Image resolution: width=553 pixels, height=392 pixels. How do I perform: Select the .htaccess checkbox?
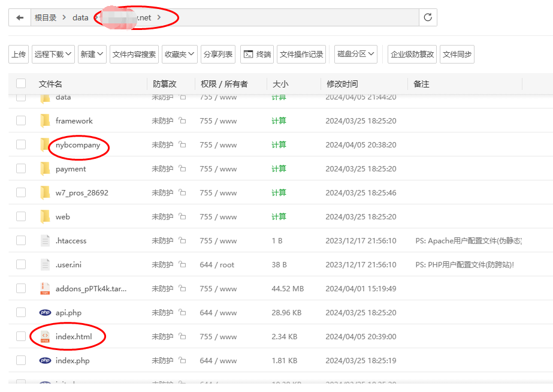[x=21, y=240]
